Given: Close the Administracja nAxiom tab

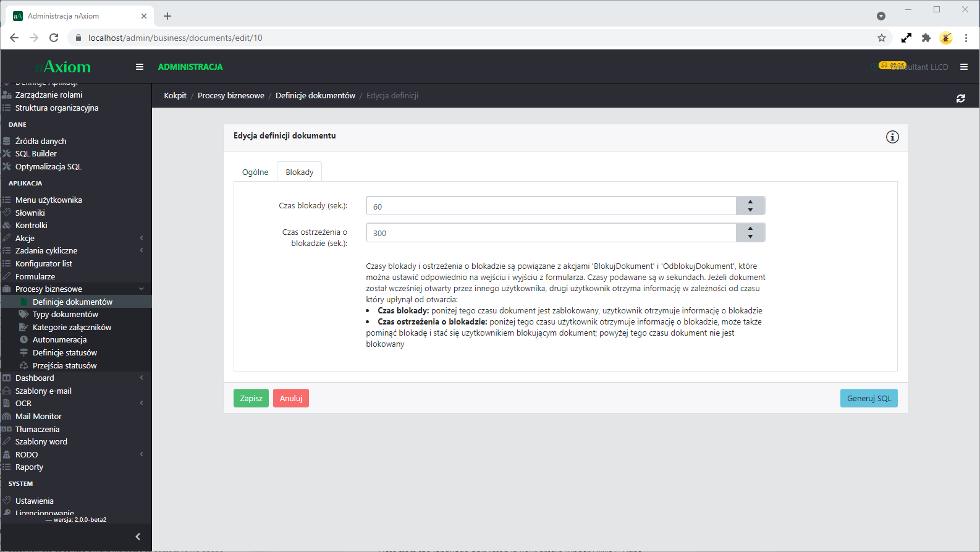Looking at the screenshot, I should [x=144, y=16].
